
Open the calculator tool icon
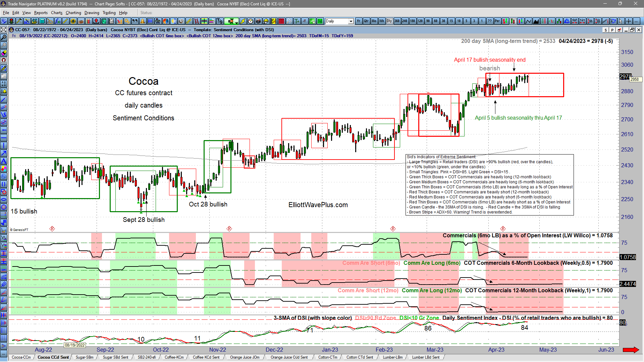coord(42,21)
